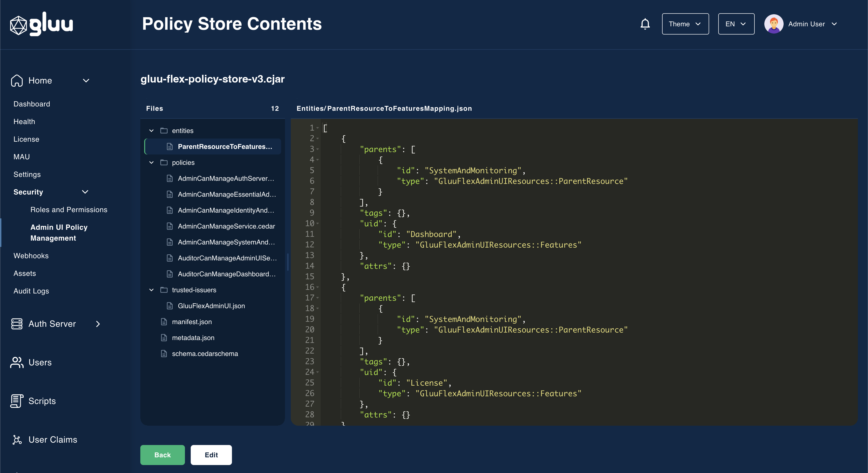Click the "License" id value in code
Screen dimensions: 868x473
427,383
